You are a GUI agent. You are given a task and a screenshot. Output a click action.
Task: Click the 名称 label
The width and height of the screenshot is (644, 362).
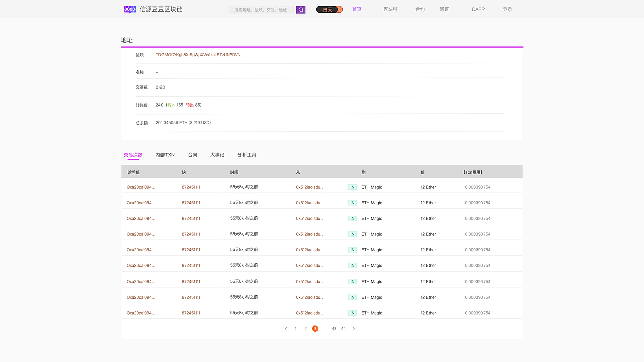coord(140,72)
